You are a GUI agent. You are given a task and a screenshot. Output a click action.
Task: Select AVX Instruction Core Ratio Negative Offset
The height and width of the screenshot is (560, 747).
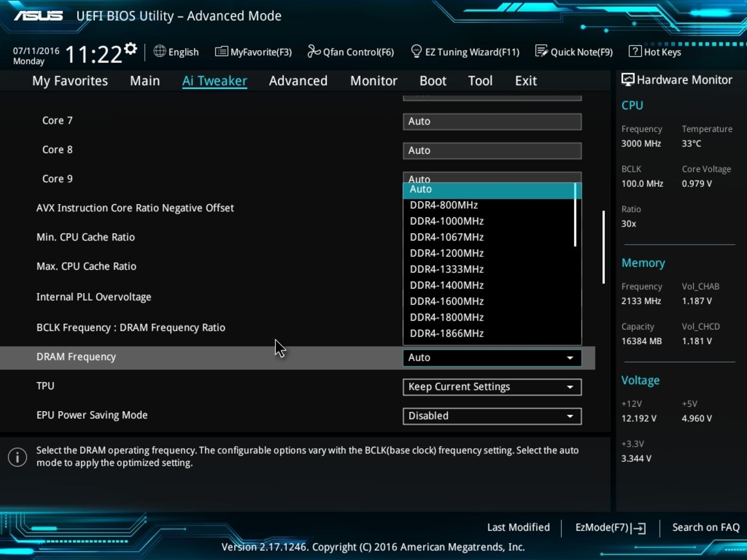135,208
